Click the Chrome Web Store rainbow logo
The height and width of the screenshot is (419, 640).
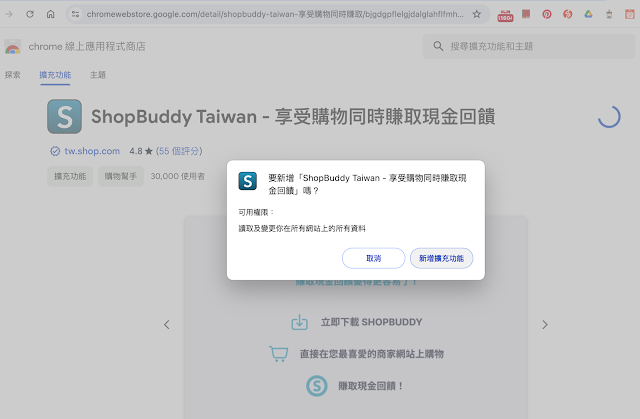point(13,47)
